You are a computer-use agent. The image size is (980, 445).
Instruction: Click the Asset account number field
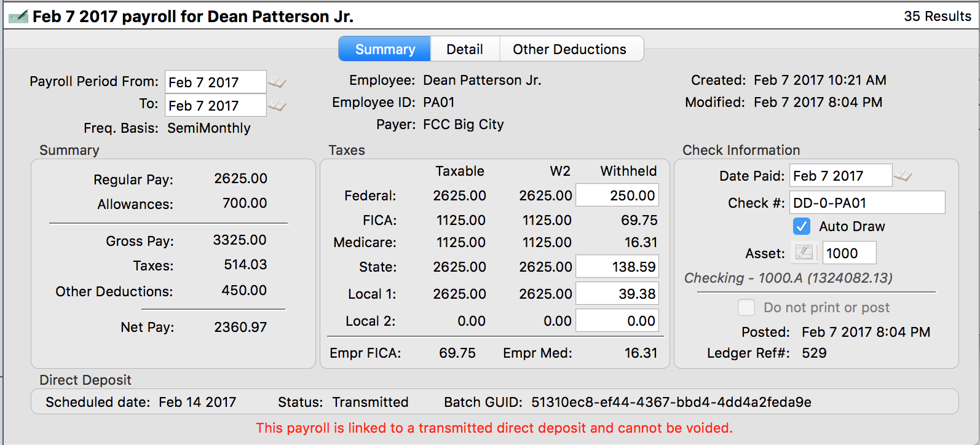pos(849,253)
